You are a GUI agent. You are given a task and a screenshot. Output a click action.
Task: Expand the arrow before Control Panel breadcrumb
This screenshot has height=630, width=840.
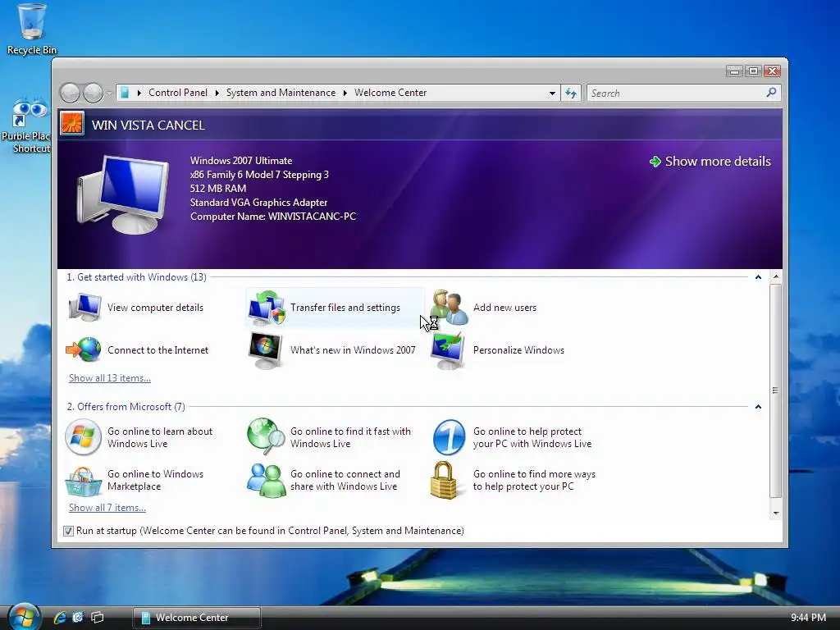139,93
